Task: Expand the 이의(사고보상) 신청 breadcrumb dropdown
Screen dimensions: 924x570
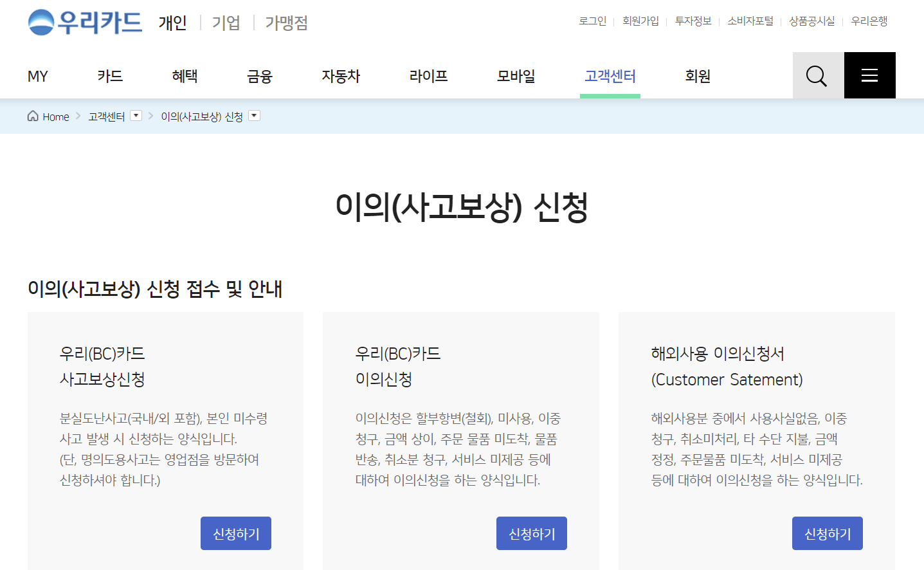Action: (x=254, y=115)
